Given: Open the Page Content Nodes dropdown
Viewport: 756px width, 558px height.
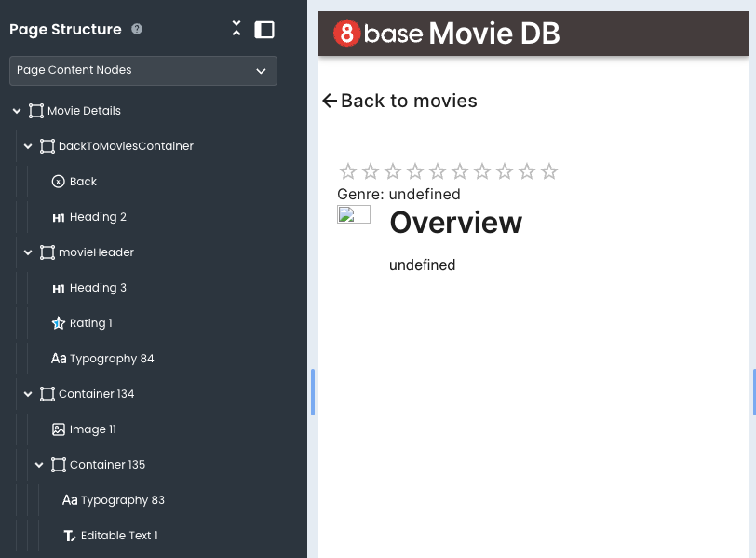Looking at the screenshot, I should (x=142, y=71).
